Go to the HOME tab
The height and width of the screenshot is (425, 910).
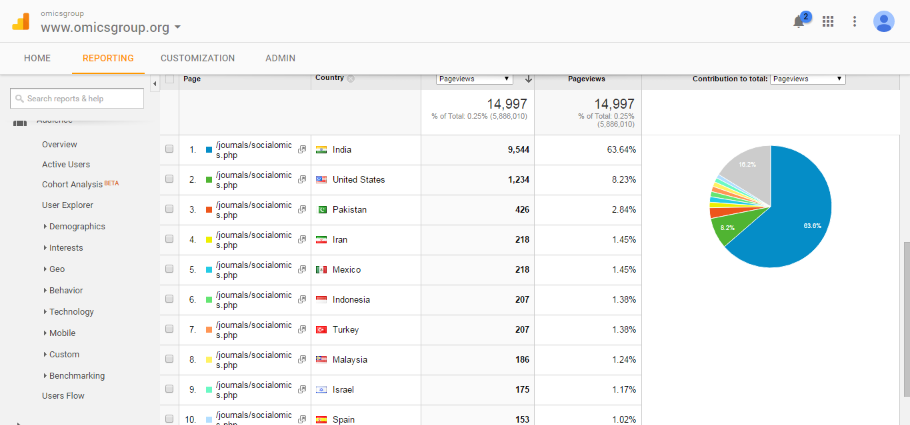(37, 58)
